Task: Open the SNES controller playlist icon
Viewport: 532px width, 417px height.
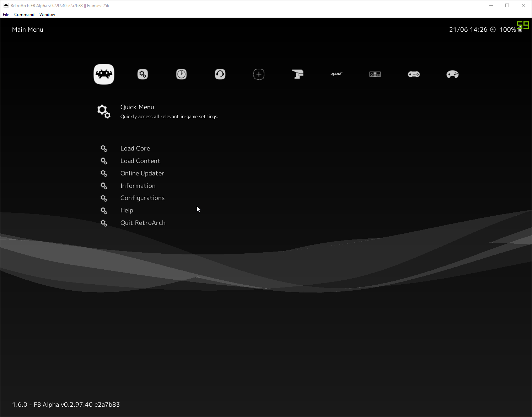Action: 414,74
